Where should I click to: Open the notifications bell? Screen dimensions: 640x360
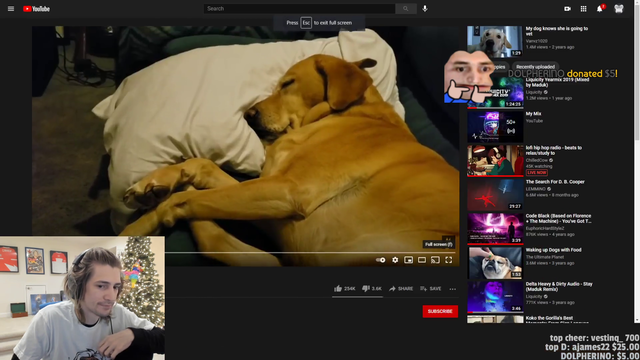(600, 9)
